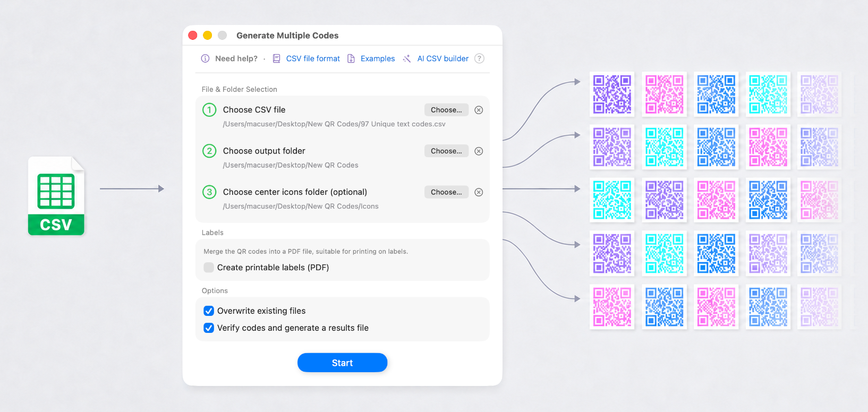This screenshot has width=868, height=412.
Task: Click the Need help info icon
Action: 205,58
